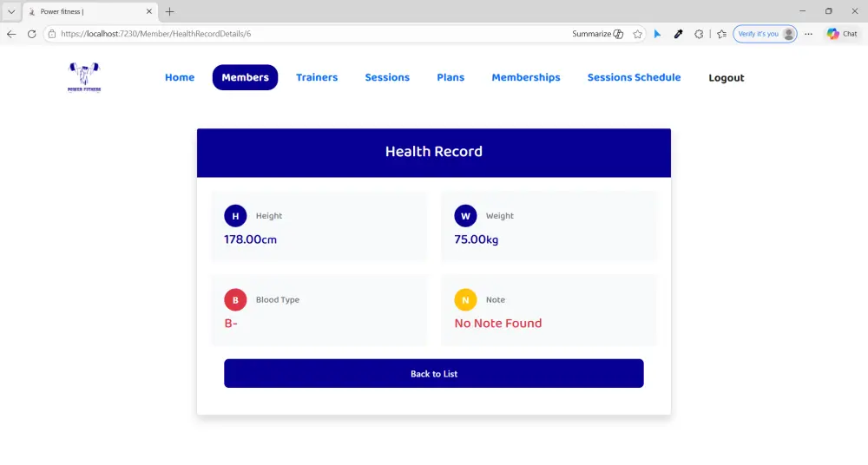Screen dimensions: 868x465
Task: Click the Note label
Action: pyautogui.click(x=496, y=299)
